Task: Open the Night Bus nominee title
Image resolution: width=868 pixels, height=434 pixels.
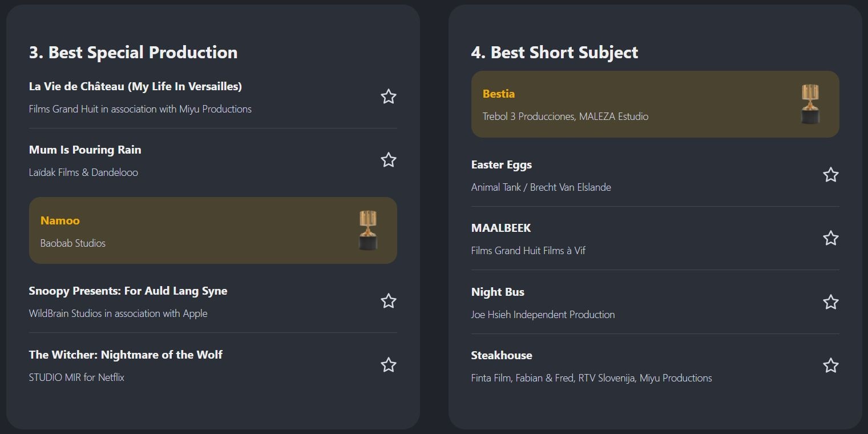Action: [497, 292]
